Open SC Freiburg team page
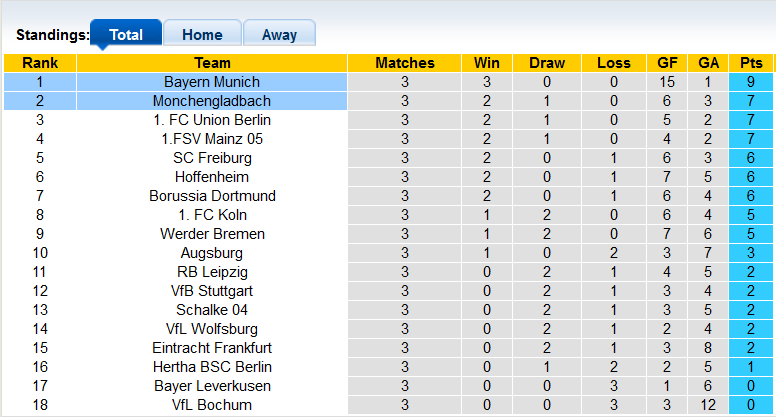Screen dimensions: 776x417 [x=212, y=158]
